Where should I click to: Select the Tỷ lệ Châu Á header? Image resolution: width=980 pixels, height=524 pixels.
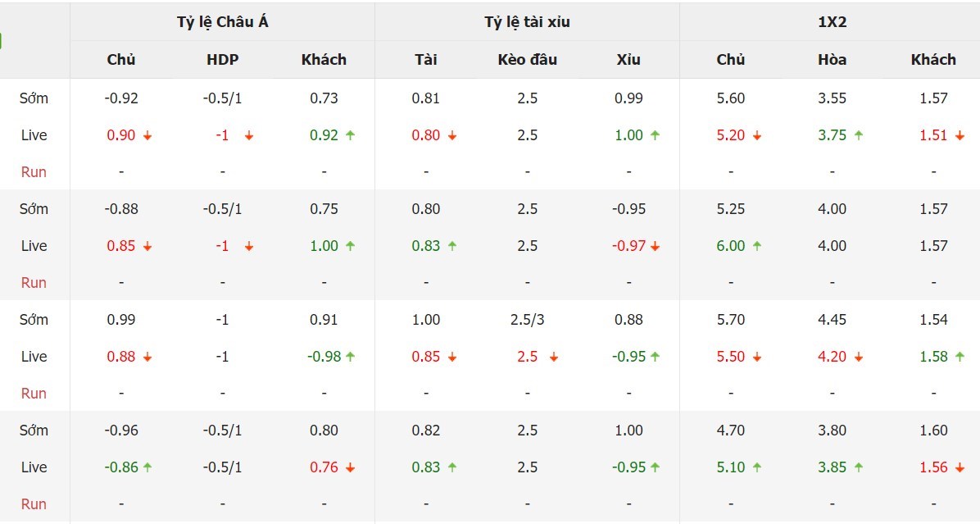(x=222, y=22)
